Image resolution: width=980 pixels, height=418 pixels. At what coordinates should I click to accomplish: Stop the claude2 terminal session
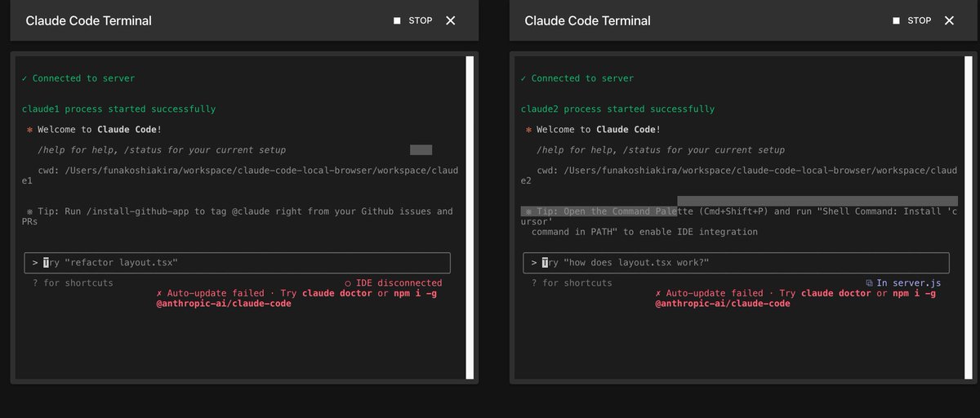coord(911,20)
